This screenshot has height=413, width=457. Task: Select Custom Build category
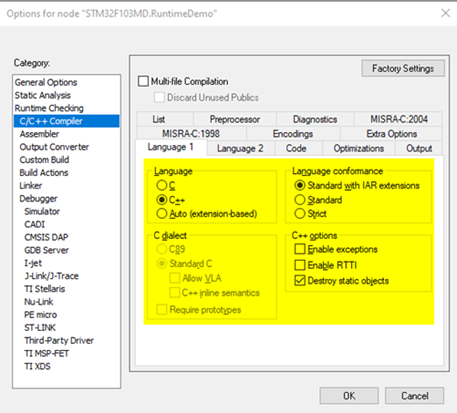pos(66,160)
